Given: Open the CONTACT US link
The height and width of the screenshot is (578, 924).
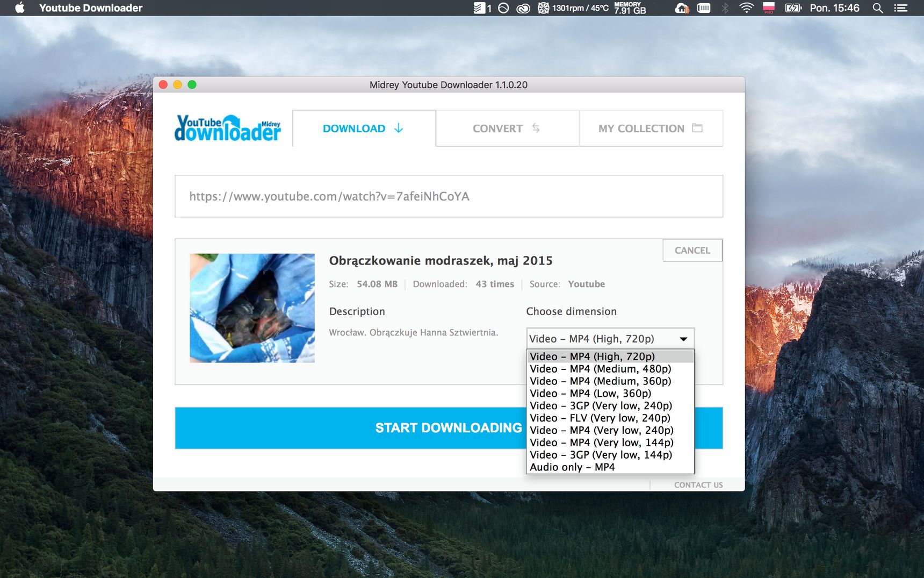Looking at the screenshot, I should 698,485.
